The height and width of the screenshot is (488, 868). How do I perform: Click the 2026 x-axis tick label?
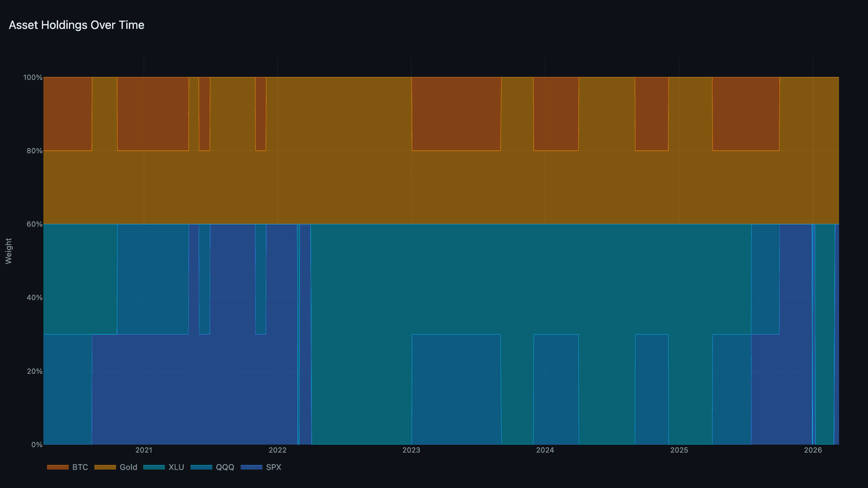point(813,450)
